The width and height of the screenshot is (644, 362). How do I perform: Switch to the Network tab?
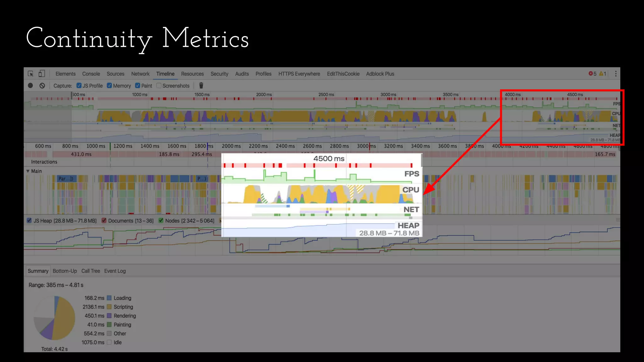point(140,74)
